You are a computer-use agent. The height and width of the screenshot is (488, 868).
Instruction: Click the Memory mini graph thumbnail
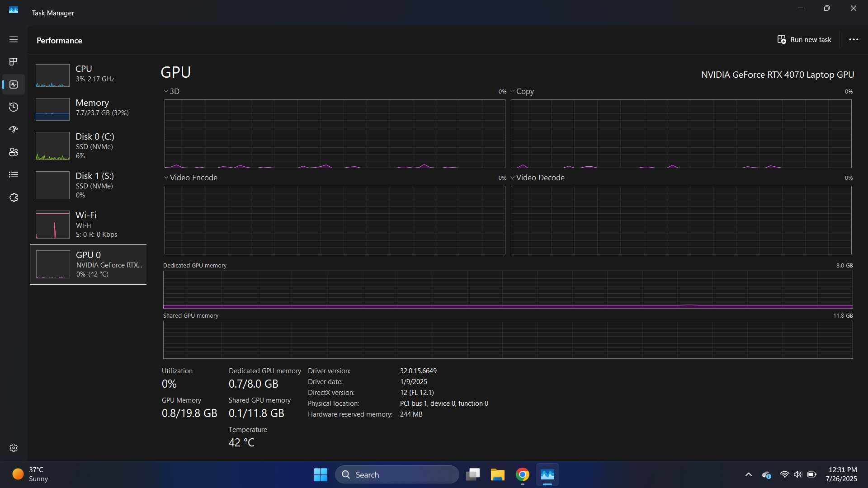tap(52, 109)
